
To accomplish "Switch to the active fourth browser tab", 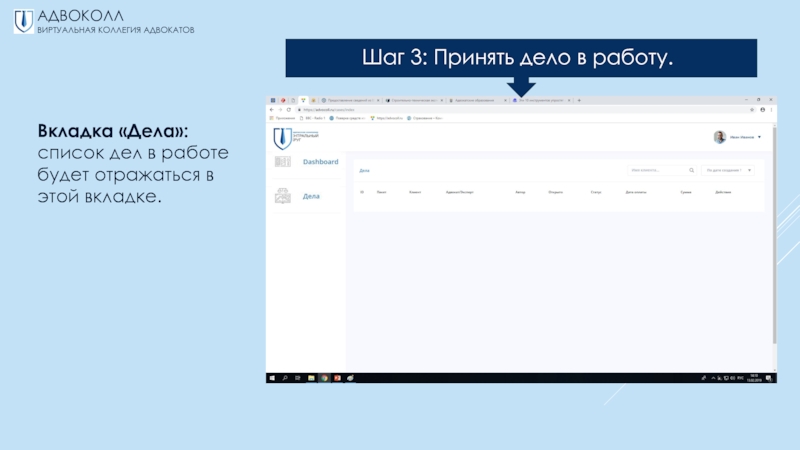I will click(541, 100).
